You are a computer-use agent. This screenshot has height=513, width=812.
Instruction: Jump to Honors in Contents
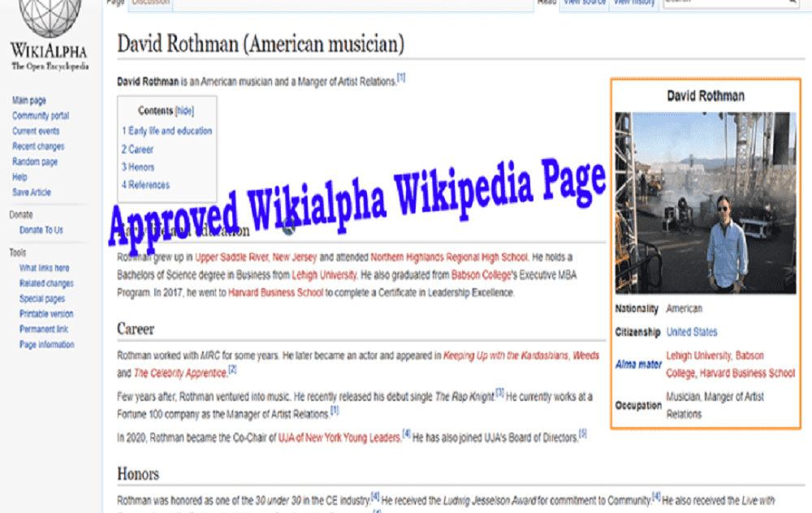pos(138,167)
